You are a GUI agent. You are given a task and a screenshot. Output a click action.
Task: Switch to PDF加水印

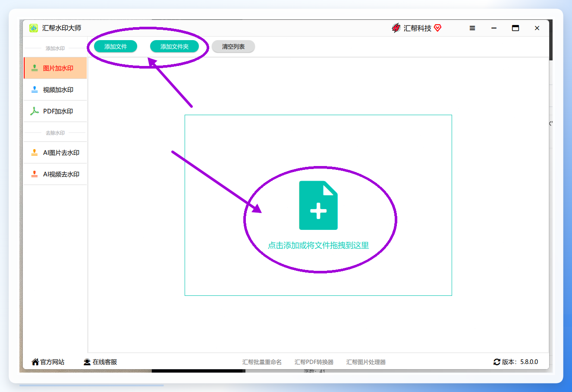click(x=55, y=111)
